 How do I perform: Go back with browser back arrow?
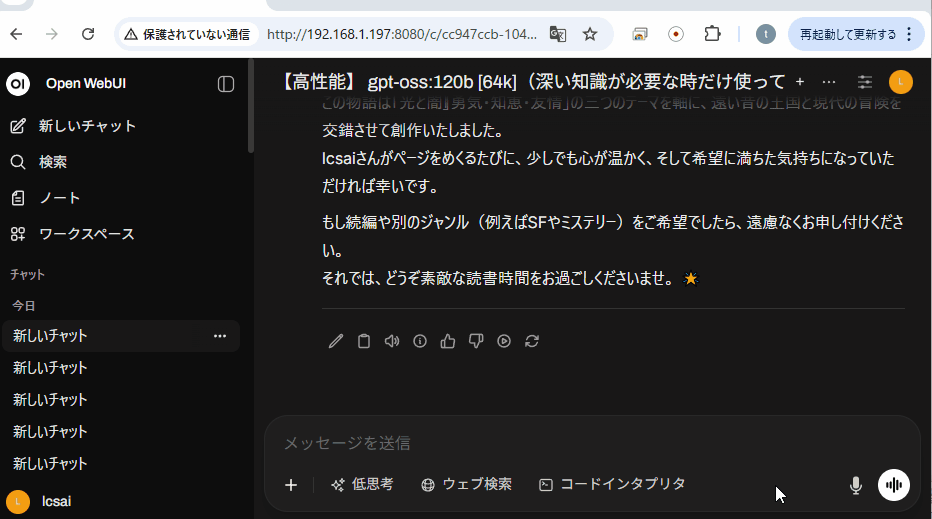(x=17, y=34)
